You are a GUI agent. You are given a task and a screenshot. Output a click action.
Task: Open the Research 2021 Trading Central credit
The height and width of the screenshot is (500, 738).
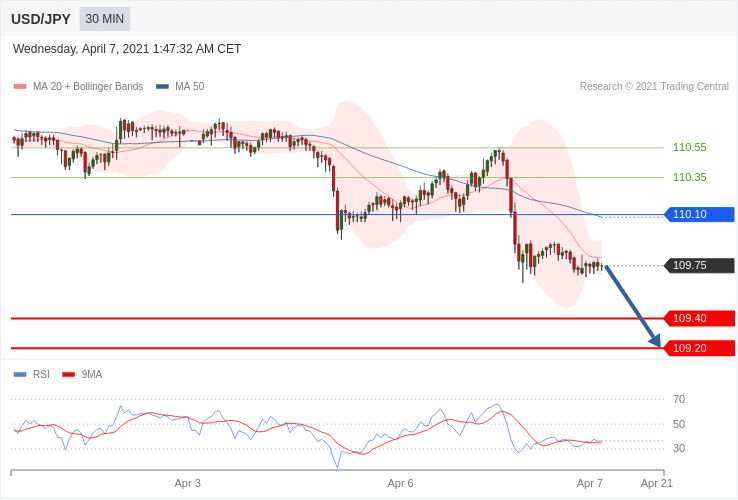point(654,87)
